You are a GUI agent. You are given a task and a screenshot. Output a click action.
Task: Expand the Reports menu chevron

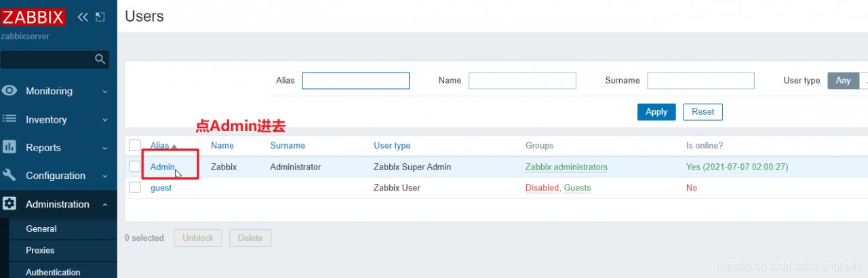coord(105,148)
